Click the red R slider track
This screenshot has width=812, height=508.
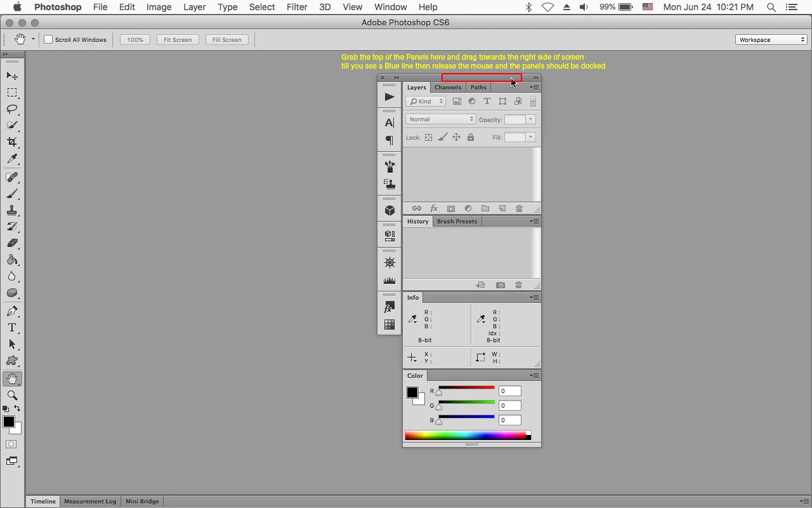pos(466,387)
